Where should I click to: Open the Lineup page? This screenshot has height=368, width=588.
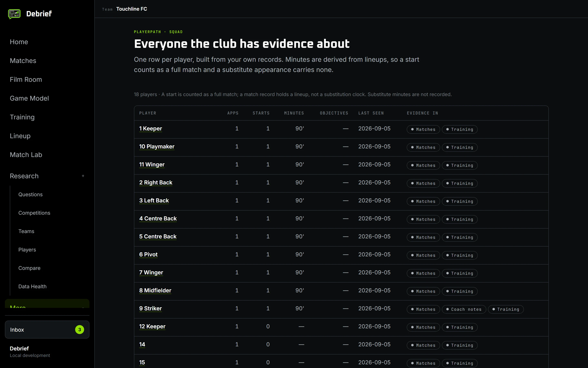tap(20, 136)
